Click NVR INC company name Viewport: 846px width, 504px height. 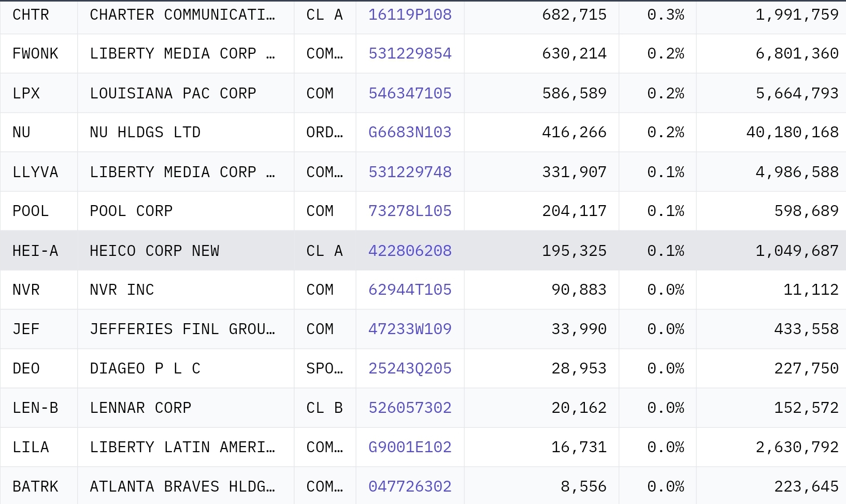coord(122,290)
